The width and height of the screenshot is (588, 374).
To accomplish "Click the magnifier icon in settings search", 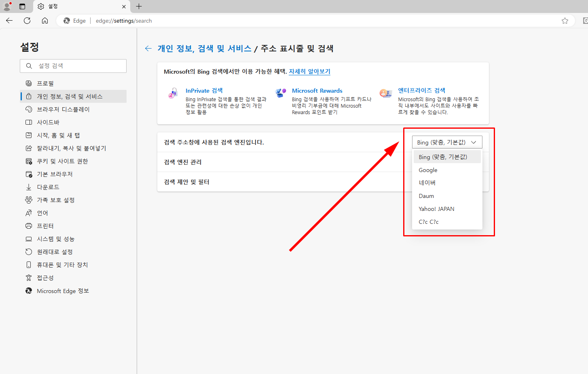I will (x=29, y=66).
